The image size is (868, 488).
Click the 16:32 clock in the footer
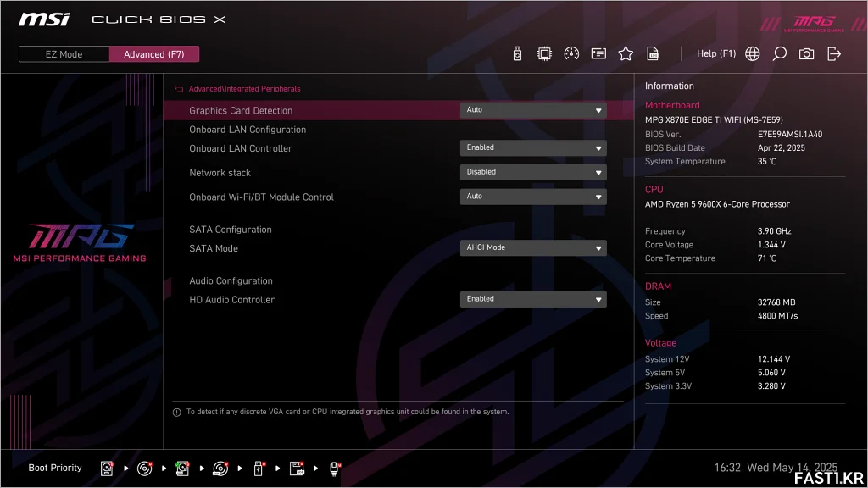point(726,468)
